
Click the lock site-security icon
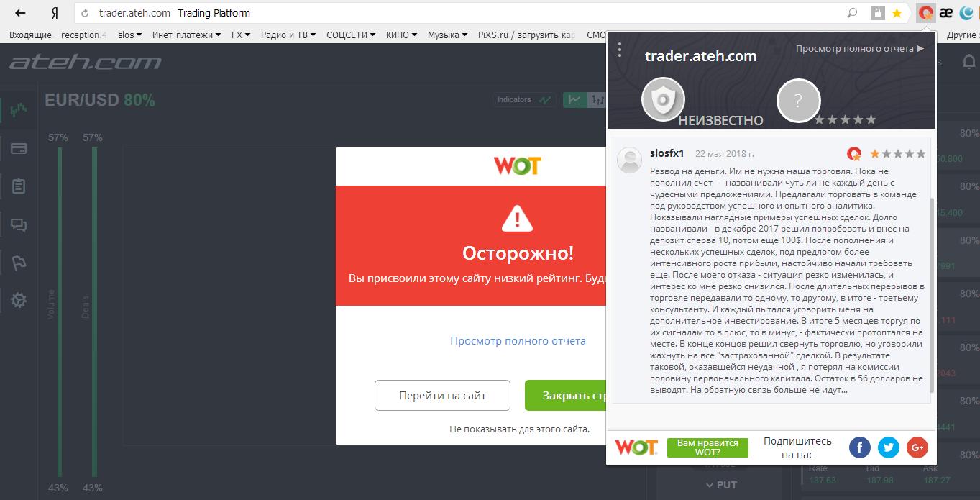click(877, 13)
